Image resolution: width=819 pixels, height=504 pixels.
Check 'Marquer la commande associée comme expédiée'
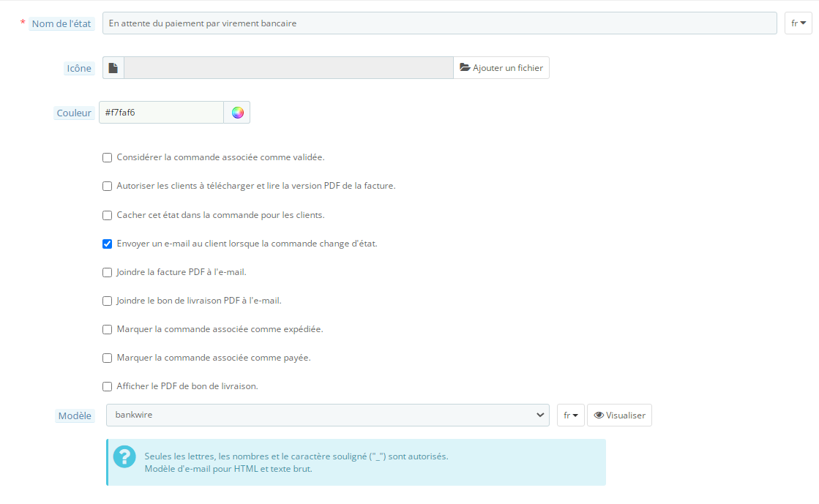tap(107, 330)
